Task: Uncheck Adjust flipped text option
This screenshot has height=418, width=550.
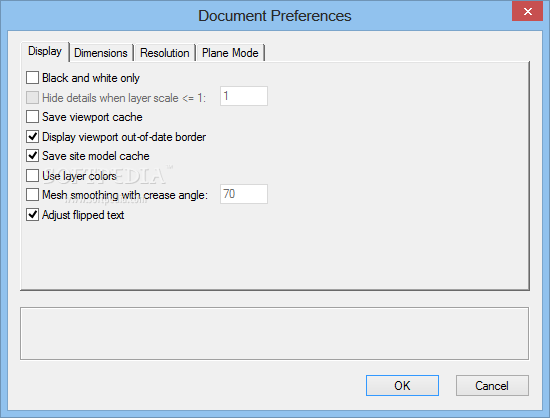Action: tap(32, 214)
